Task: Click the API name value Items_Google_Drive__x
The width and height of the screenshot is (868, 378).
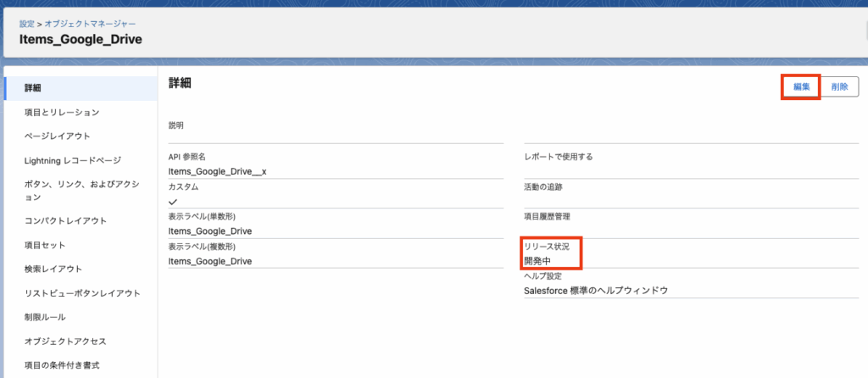Action: coord(217,170)
